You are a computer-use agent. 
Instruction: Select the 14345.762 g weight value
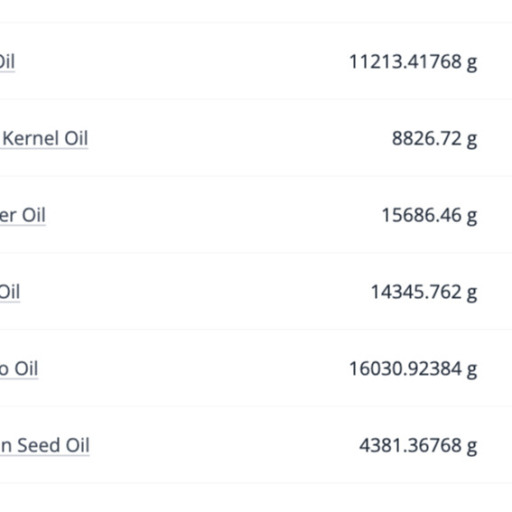click(x=424, y=292)
